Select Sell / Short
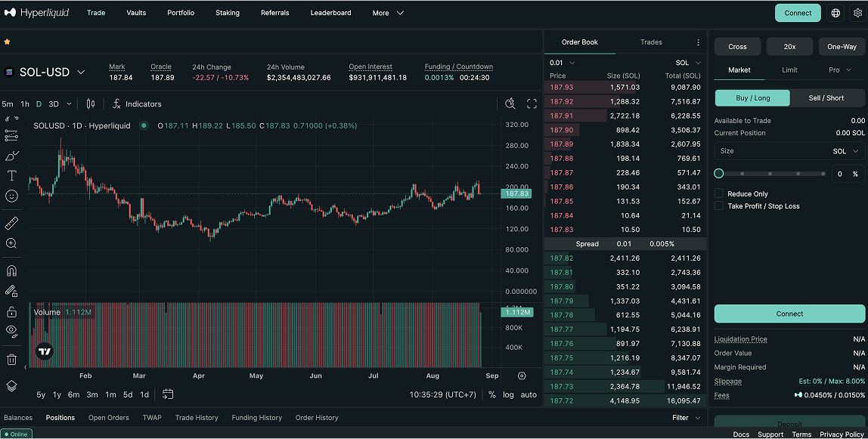The width and height of the screenshot is (868, 439). click(826, 98)
